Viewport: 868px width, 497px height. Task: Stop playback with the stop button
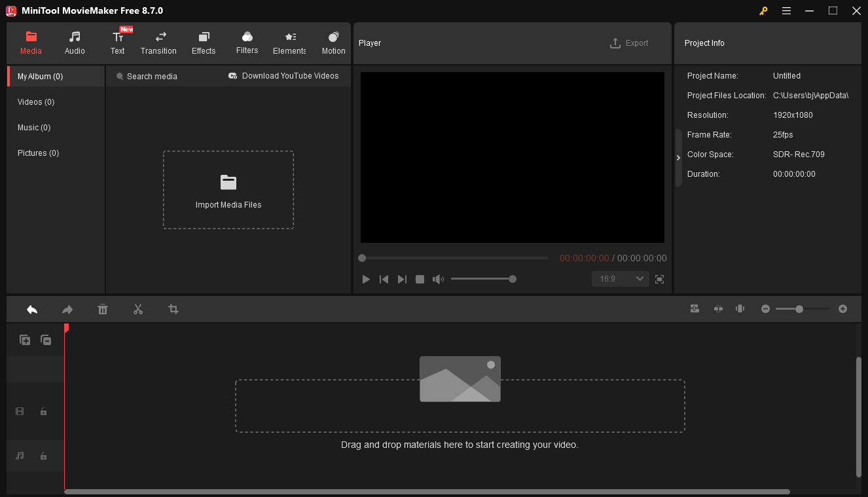[x=420, y=280]
